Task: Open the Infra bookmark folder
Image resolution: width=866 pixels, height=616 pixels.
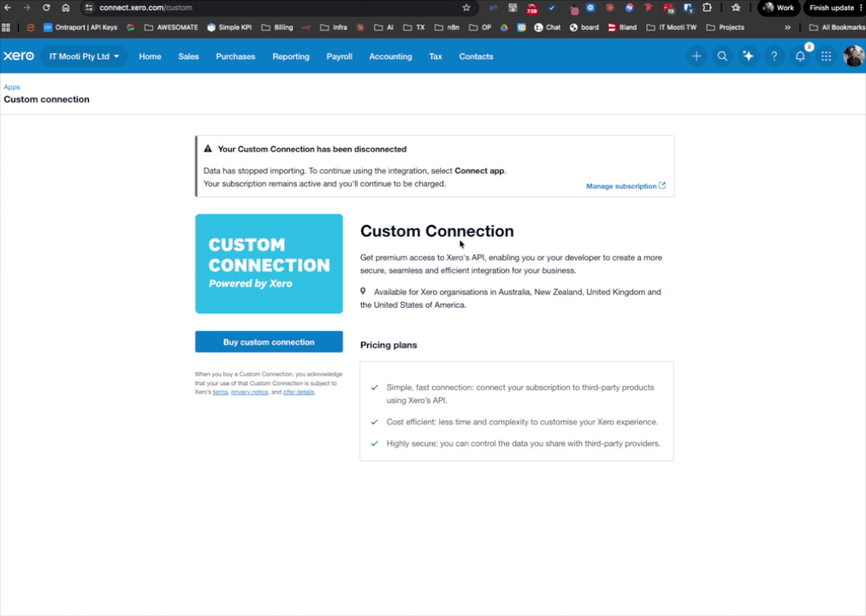Action: click(x=334, y=27)
